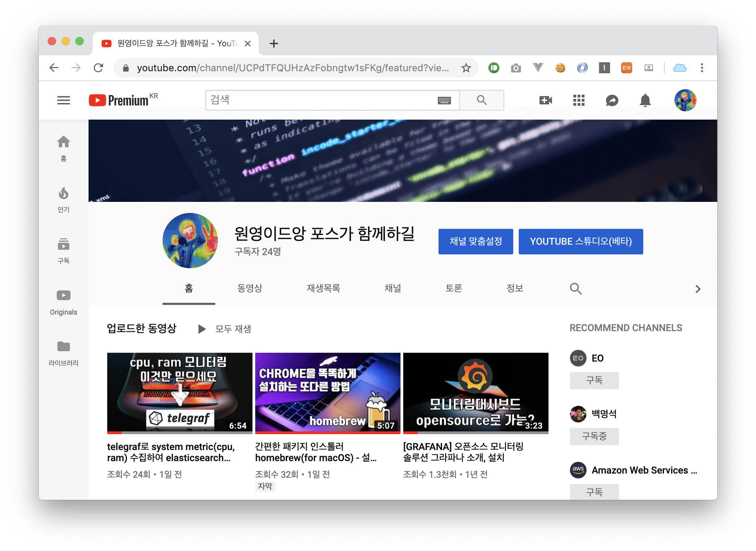Switch to the 동영상 tab

(250, 288)
